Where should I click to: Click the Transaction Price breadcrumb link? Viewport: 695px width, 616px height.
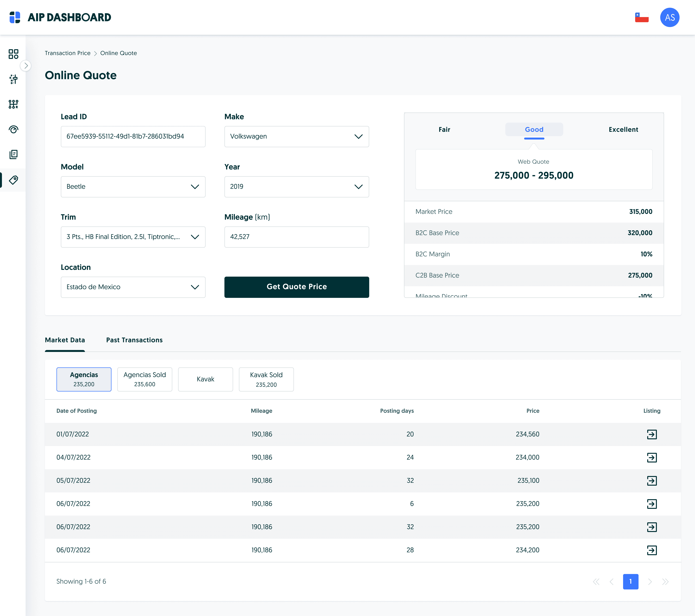point(68,53)
